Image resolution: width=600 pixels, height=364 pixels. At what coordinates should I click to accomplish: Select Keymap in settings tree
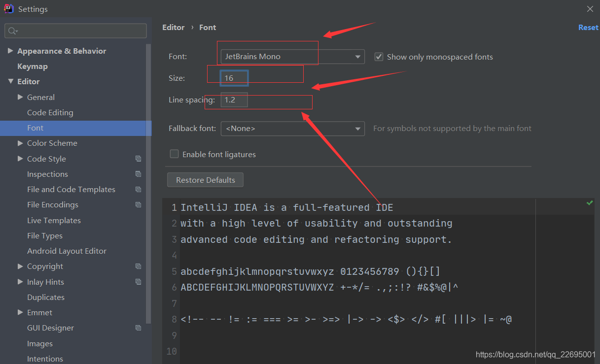click(33, 66)
